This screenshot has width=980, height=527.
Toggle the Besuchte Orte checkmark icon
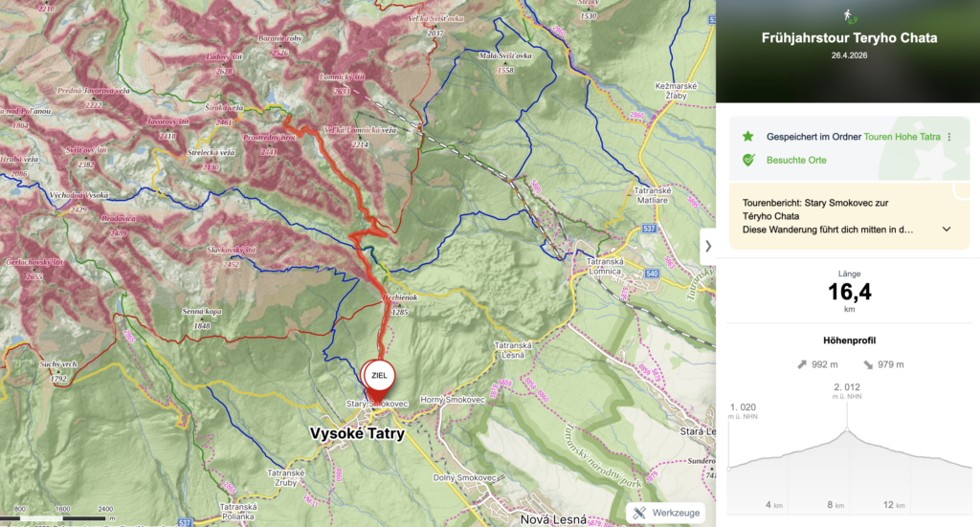748,160
